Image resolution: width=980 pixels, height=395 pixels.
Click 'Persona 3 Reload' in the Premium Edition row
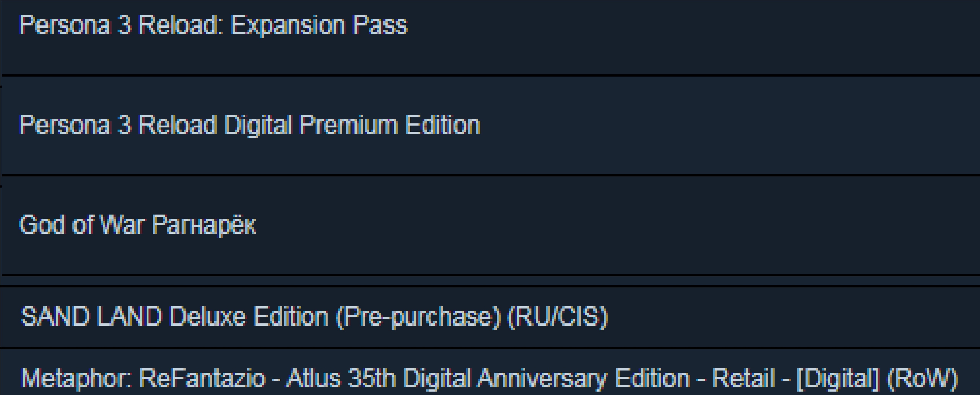click(x=118, y=125)
